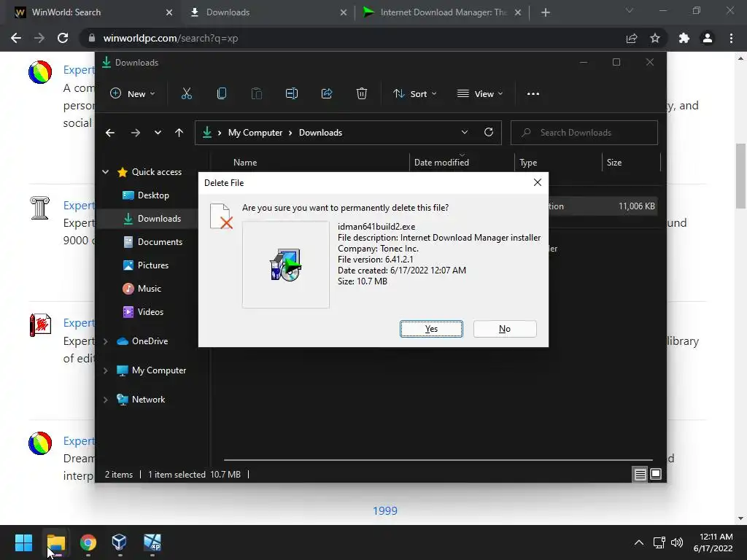Screen dimensions: 747x560
Task: Select Documents in the sidebar
Action: [160, 242]
